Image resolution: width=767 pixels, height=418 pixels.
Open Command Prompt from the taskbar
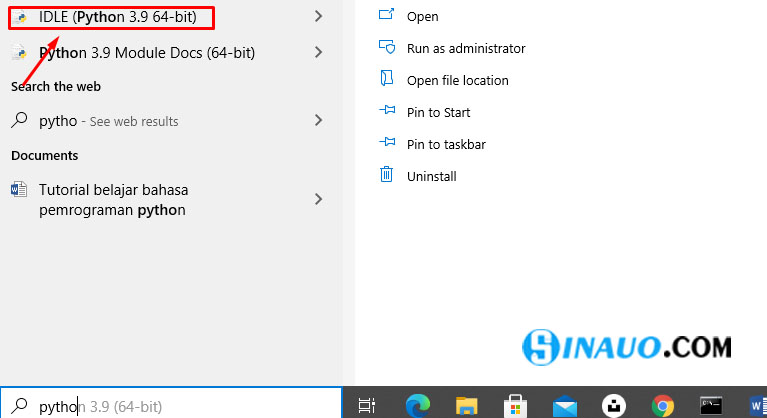711,406
